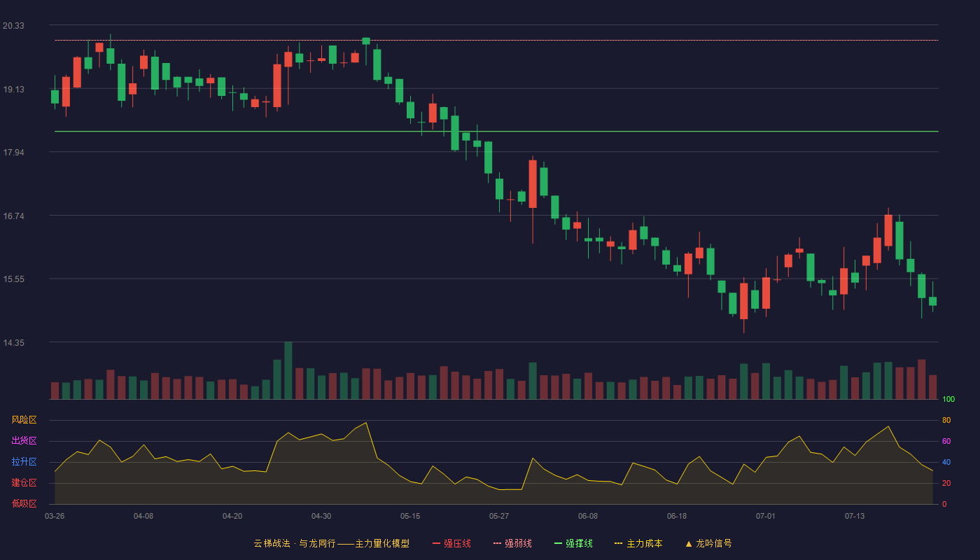Click the 60 indicator axis value

click(946, 441)
